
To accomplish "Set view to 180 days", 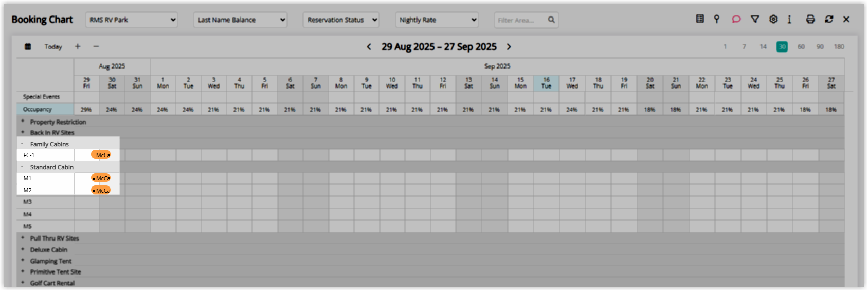I will coord(839,46).
